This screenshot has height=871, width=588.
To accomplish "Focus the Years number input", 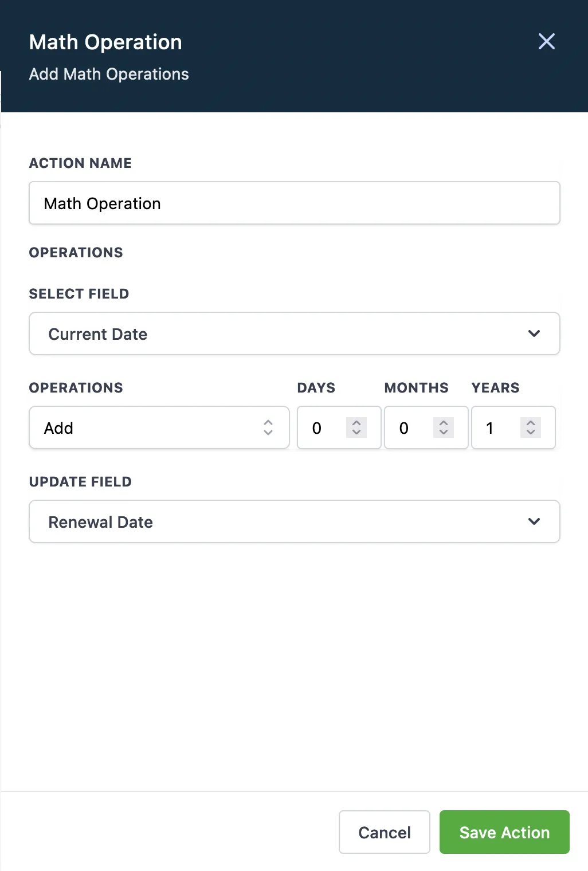I will 495,428.
